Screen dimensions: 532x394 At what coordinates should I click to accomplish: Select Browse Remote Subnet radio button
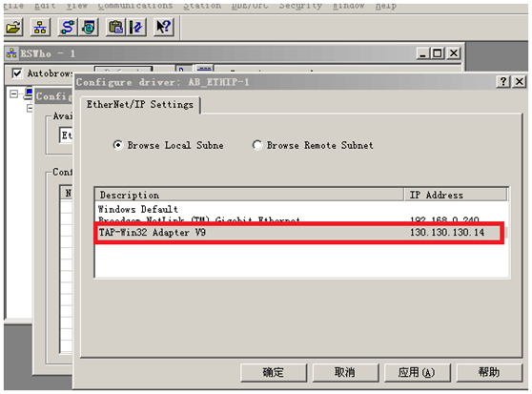click(257, 145)
